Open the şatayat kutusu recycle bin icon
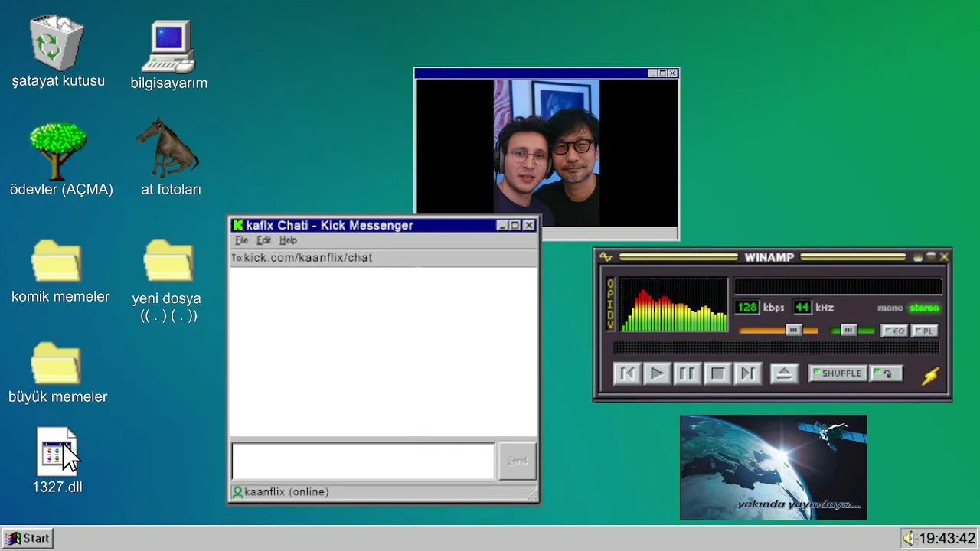980x551 pixels. (57, 44)
